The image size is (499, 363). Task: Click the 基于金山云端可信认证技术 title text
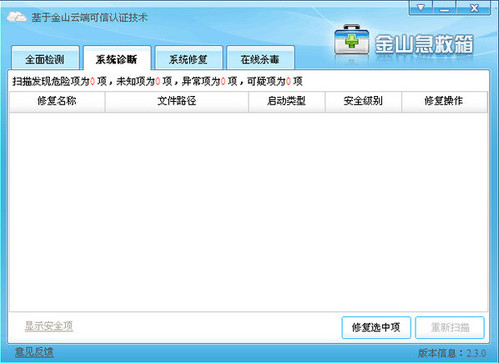coord(89,17)
